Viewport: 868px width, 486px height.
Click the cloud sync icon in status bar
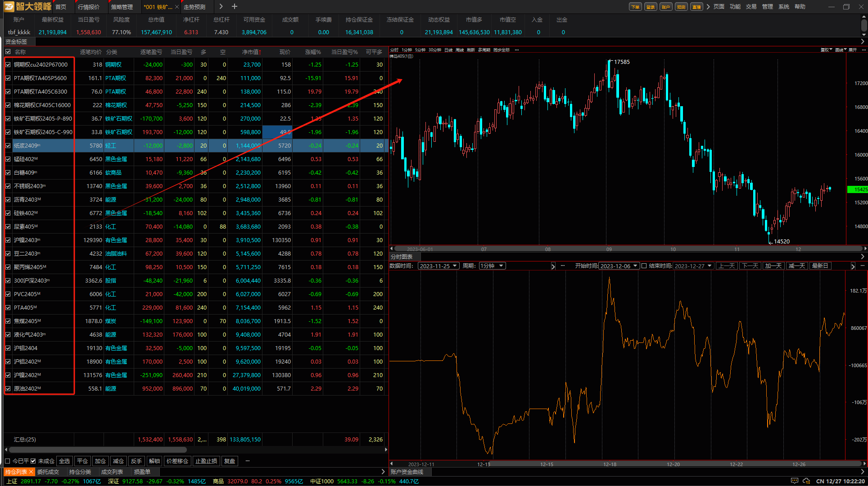tap(806, 481)
